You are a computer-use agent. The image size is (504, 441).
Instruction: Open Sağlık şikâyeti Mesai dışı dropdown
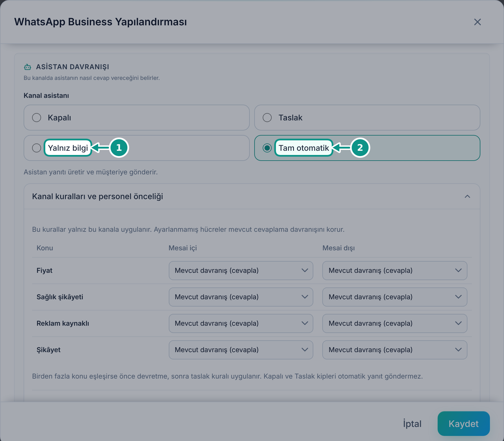[395, 297]
